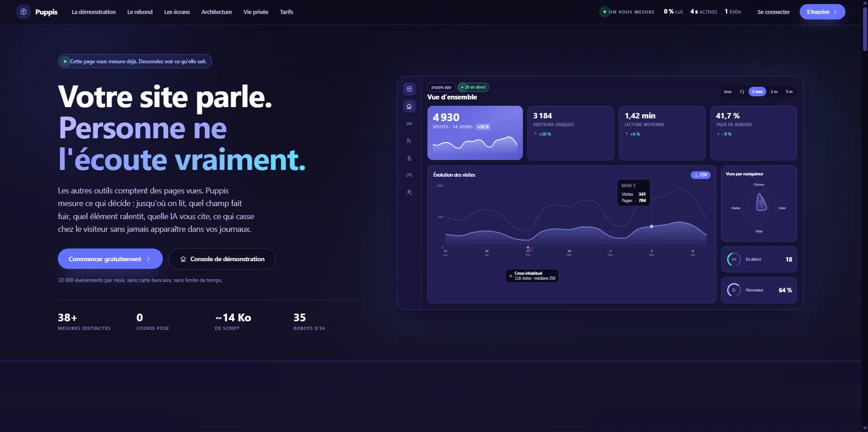Viewport: 868px width, 432px height.
Task: Open the flame icon in dashboard sidebar
Action: tap(409, 158)
